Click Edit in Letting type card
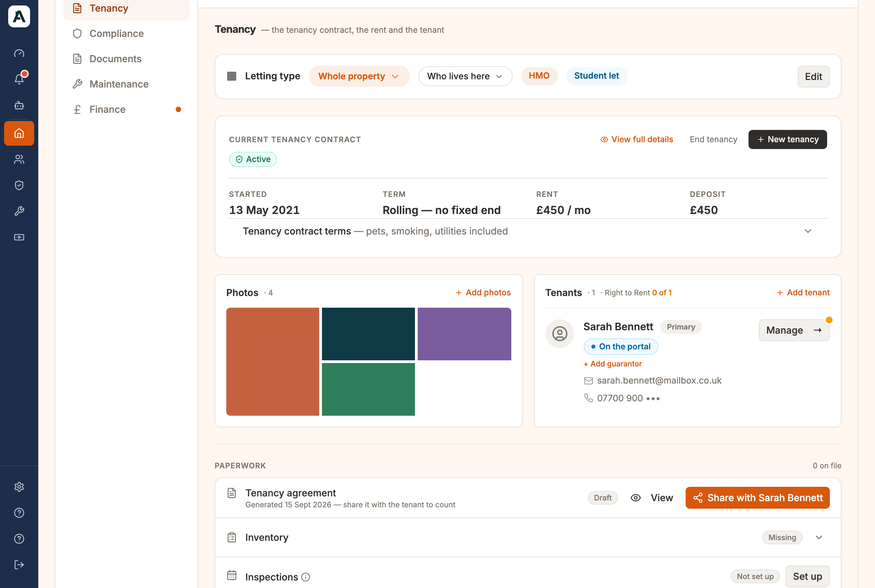This screenshot has width=875, height=588. (x=813, y=77)
